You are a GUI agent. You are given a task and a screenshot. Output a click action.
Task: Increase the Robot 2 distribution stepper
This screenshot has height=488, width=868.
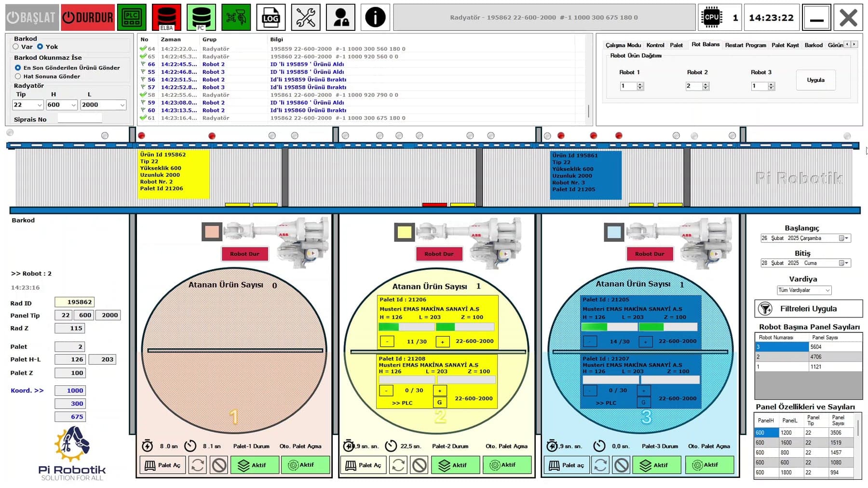click(705, 84)
